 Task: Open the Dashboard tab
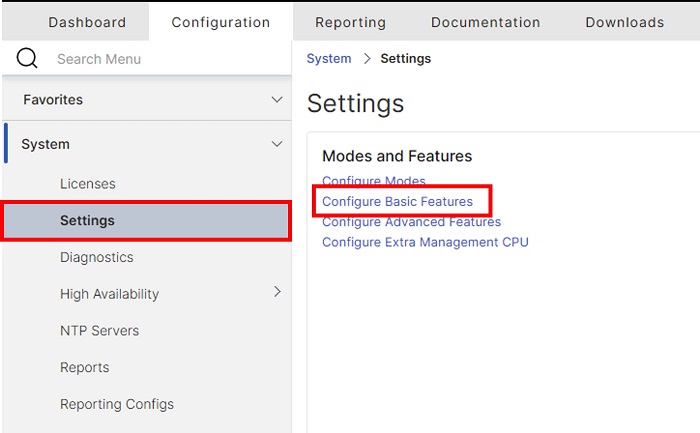[x=87, y=22]
